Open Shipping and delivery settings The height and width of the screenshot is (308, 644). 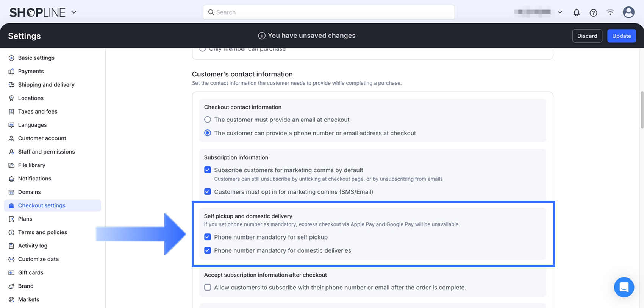tap(46, 84)
